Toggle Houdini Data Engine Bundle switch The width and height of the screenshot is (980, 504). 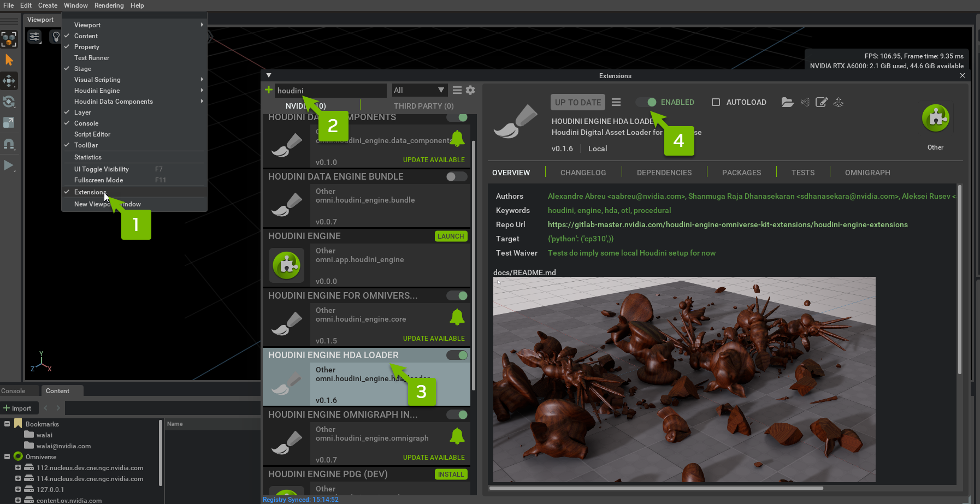tap(457, 176)
